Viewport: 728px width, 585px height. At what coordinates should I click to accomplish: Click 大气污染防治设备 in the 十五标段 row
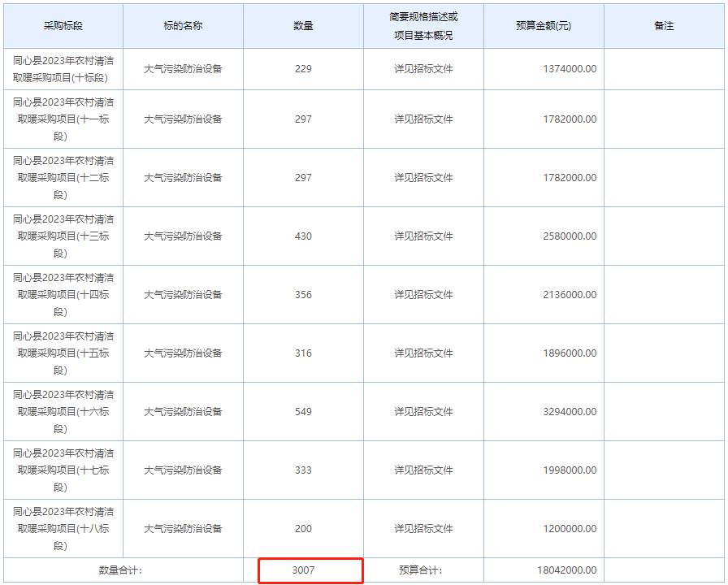pos(182,353)
